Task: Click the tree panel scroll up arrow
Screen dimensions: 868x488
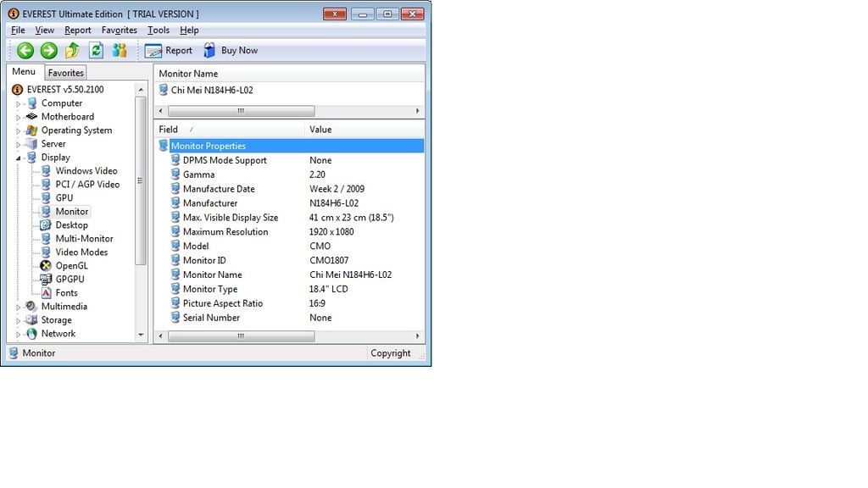Action: click(141, 89)
